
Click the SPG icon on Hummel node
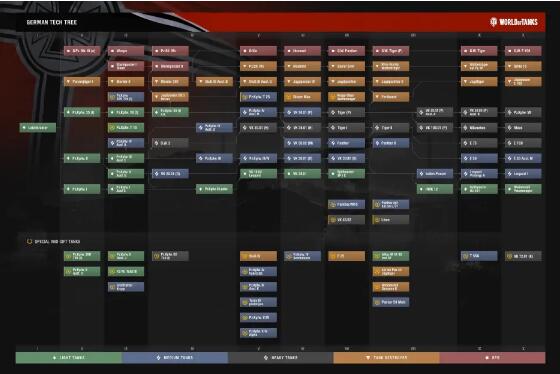(x=289, y=51)
